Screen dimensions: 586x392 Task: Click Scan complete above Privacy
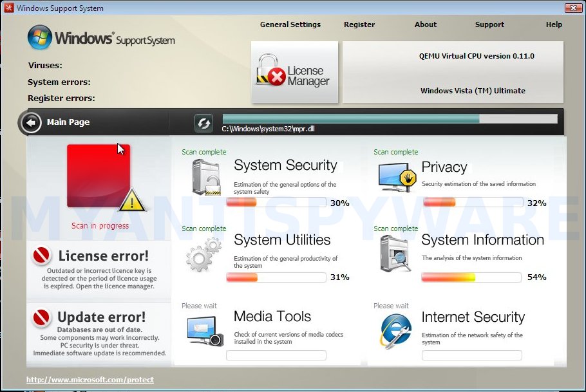pyautogui.click(x=396, y=152)
